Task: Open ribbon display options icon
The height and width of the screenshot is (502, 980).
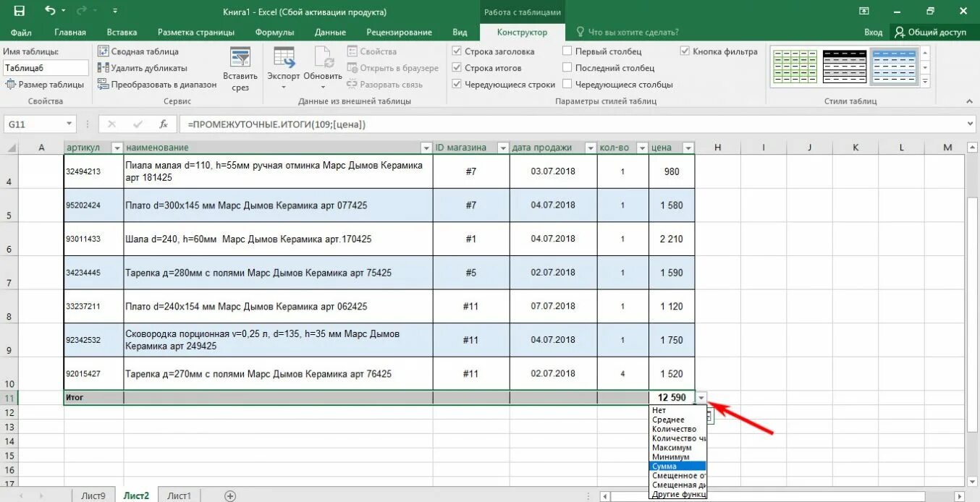Action: tap(864, 11)
